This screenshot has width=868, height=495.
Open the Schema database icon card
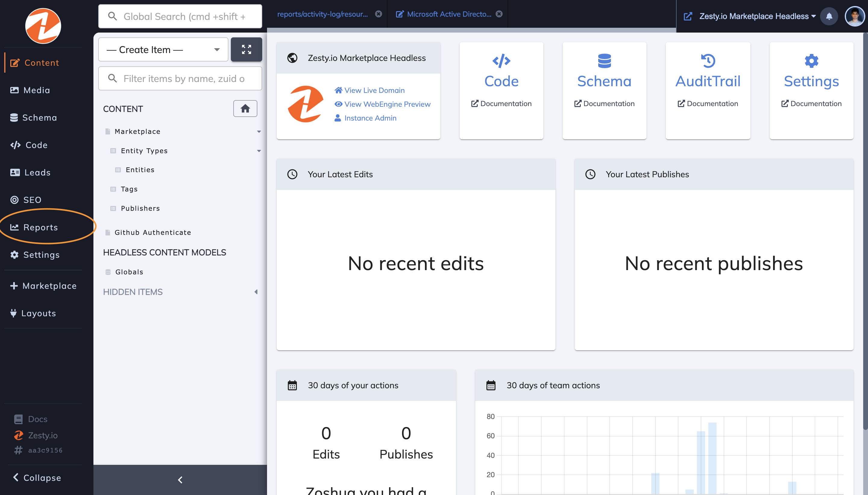click(x=604, y=61)
